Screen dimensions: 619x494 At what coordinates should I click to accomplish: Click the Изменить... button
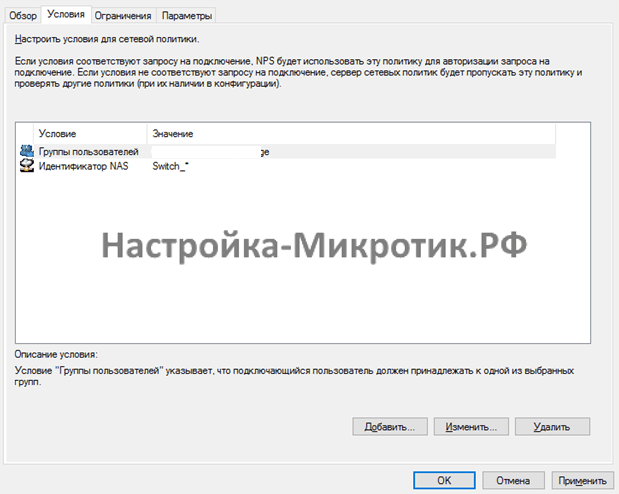471,427
